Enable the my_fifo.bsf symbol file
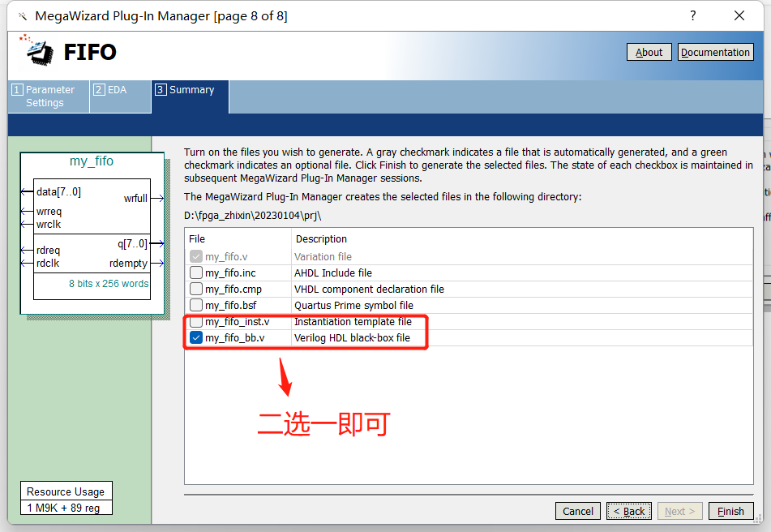The height and width of the screenshot is (532, 771). (195, 306)
